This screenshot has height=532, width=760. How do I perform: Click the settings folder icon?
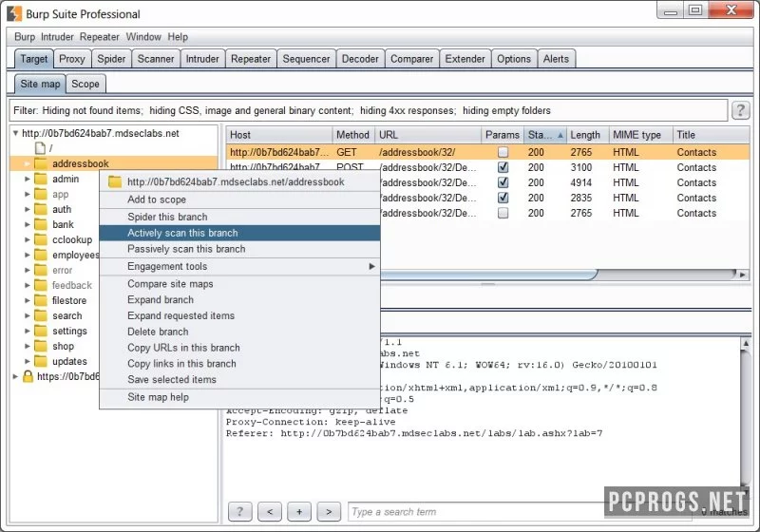(41, 331)
